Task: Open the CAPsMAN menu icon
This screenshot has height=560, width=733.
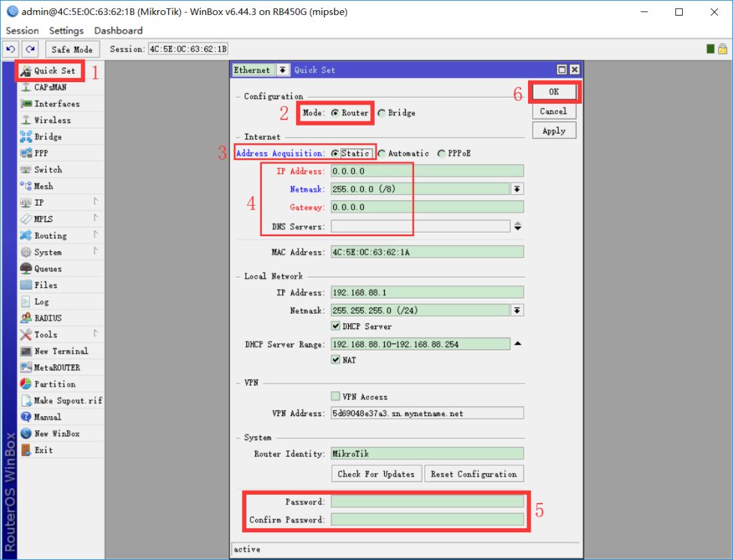Action: tap(26, 88)
